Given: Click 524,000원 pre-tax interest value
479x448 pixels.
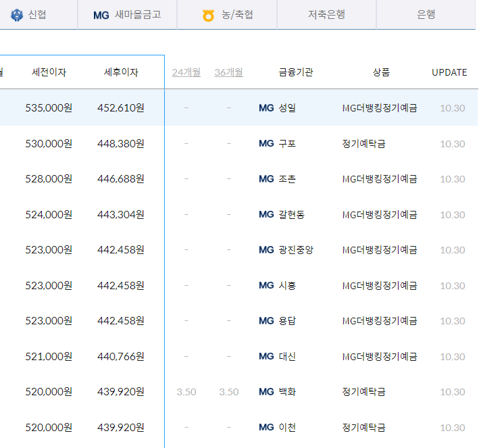Looking at the screenshot, I should point(49,214).
